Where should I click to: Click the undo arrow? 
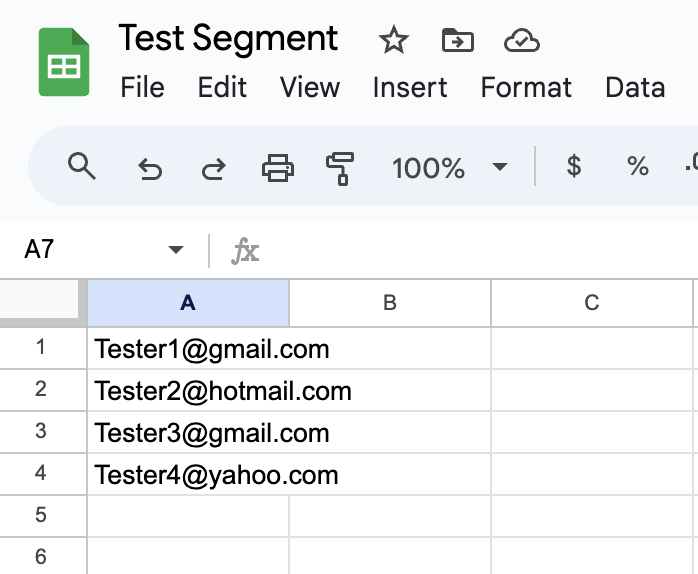(x=150, y=168)
